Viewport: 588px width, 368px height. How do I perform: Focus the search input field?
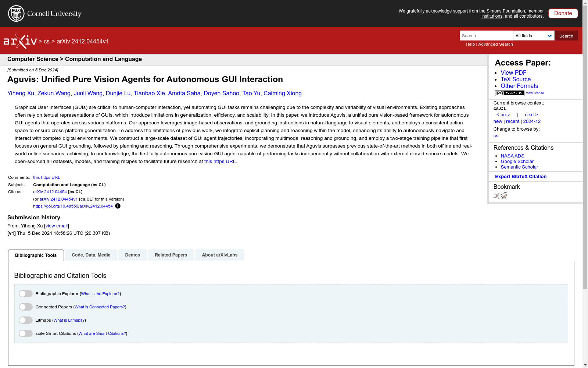pos(486,36)
